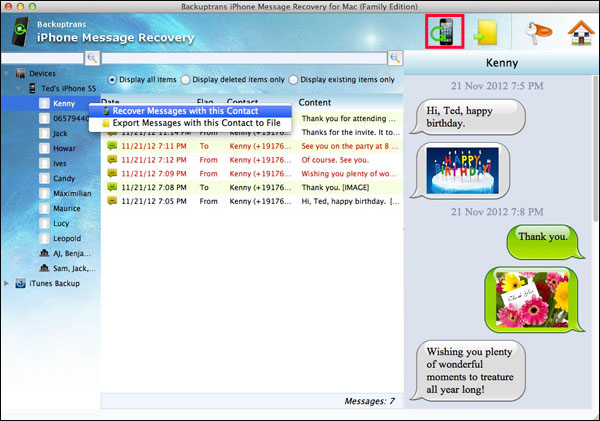The image size is (600, 421).
Task: Select the 06579440 contact entry
Action: [x=71, y=118]
